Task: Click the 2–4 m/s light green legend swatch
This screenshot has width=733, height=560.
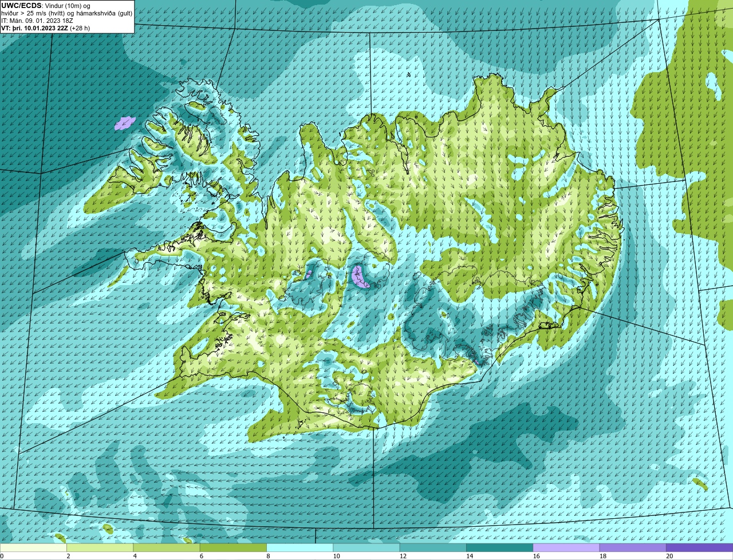Action: coord(101,548)
